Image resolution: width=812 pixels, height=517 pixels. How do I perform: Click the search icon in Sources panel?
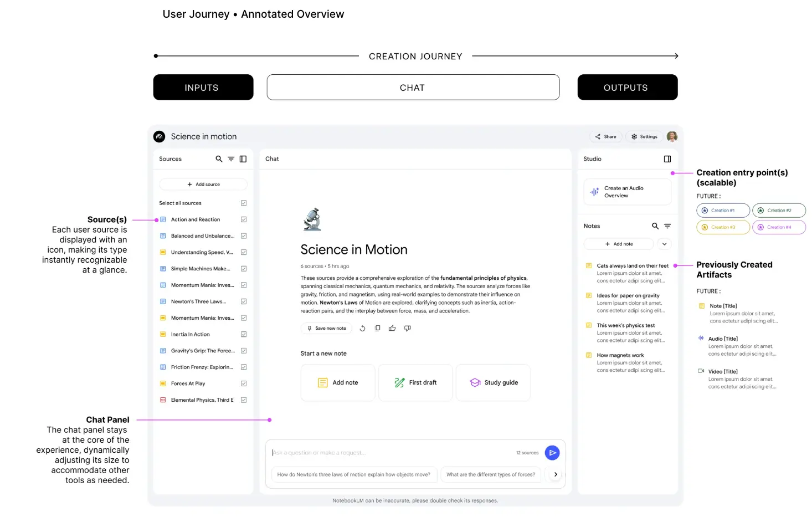tap(219, 159)
